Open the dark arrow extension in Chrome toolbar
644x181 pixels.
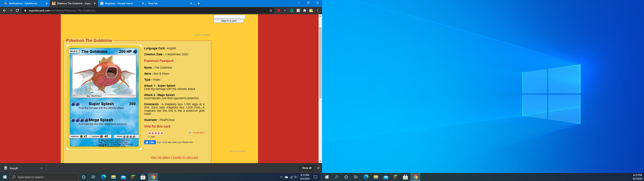coord(285,10)
